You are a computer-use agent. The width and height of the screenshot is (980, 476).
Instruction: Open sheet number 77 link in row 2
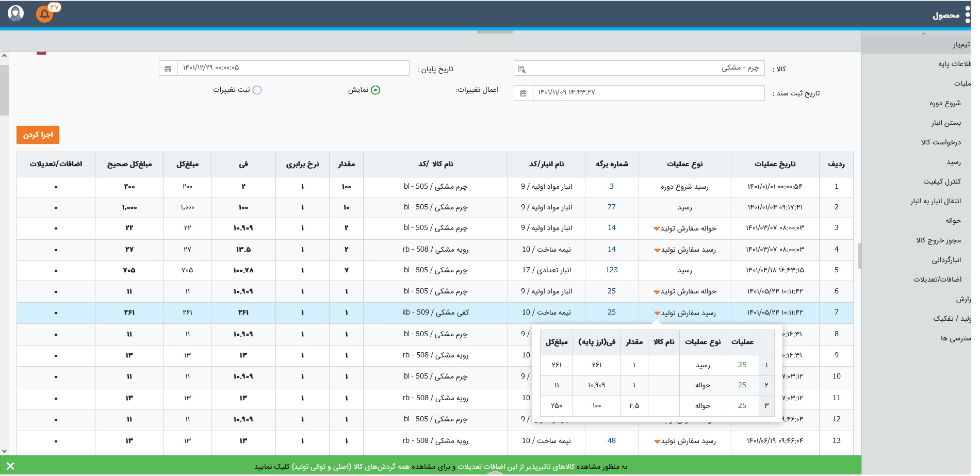coord(611,207)
